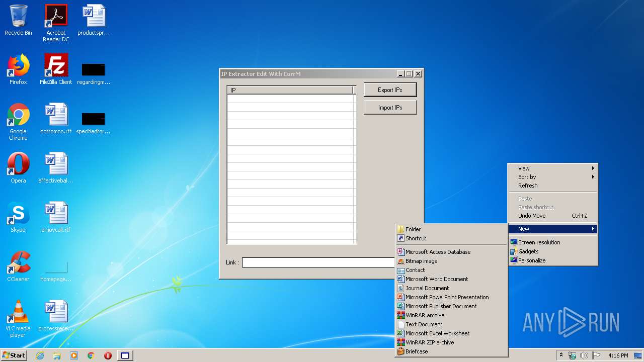Choose Refresh from context menu
This screenshot has width=644, height=362.
tap(552, 186)
